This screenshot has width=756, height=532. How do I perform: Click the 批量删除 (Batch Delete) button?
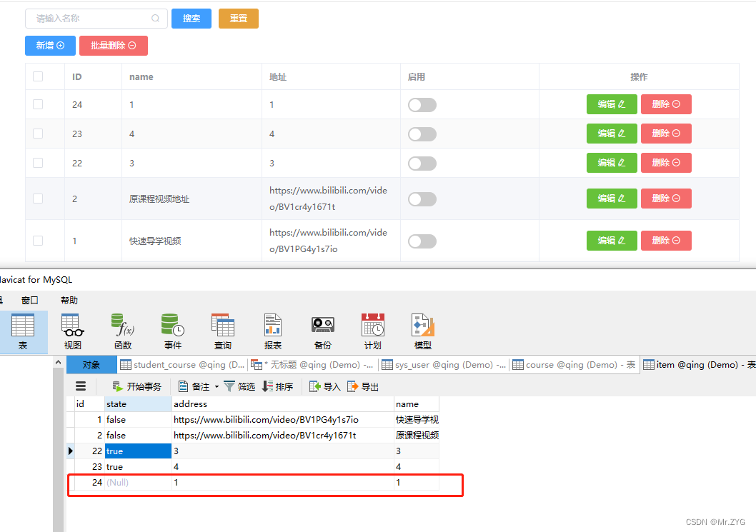coord(113,44)
